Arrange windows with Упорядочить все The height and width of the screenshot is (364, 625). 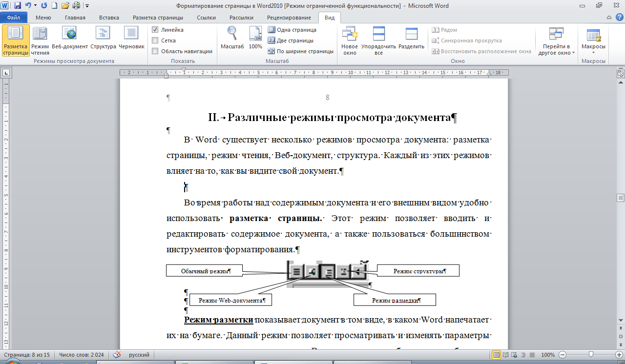click(378, 40)
